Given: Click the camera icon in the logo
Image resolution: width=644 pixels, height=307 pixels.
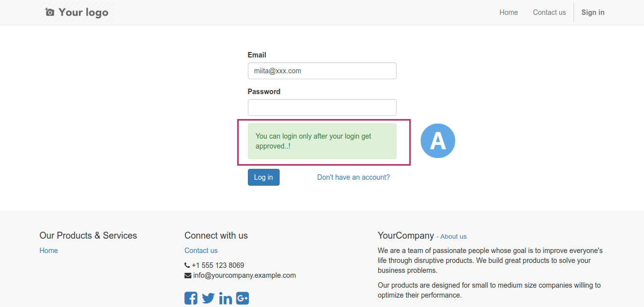Looking at the screenshot, I should tap(50, 12).
